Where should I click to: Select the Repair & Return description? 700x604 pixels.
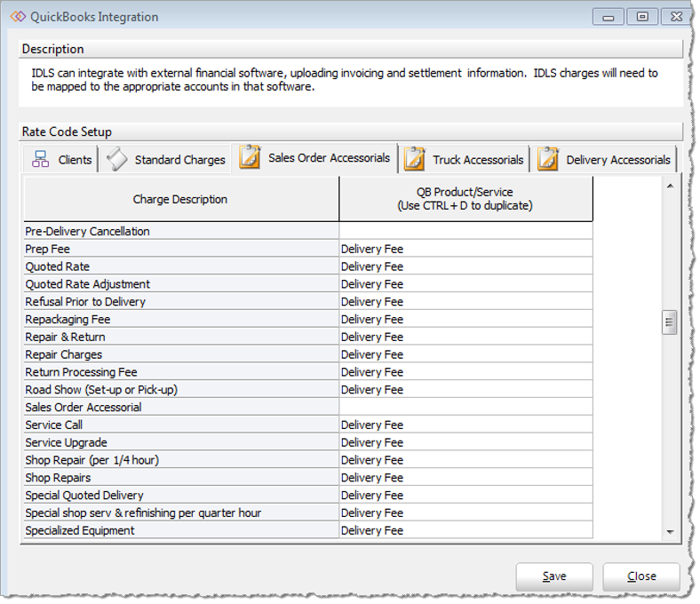coord(181,337)
